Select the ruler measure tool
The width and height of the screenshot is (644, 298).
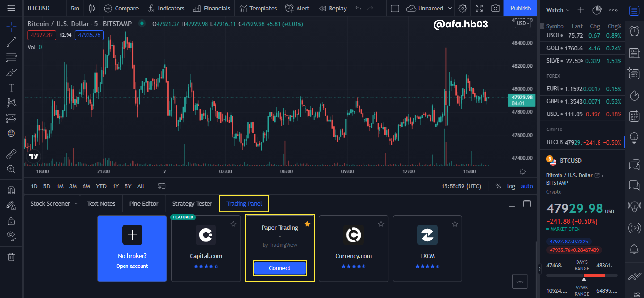[11, 154]
